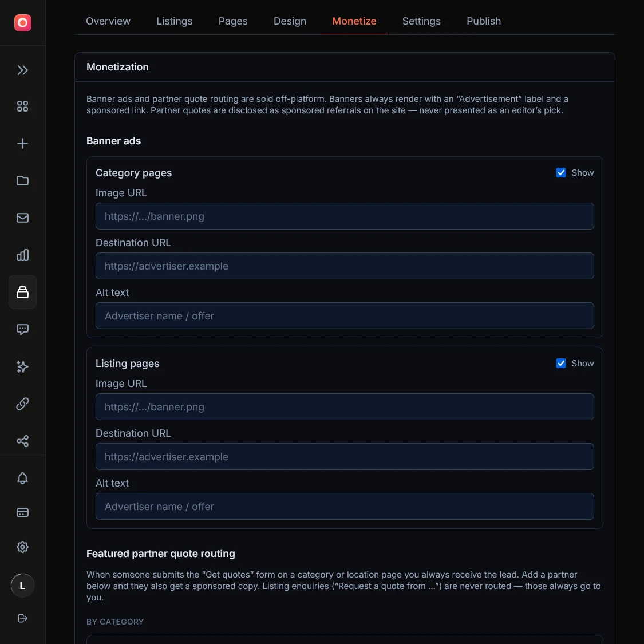Toggle Show checkbox for Category pages
The width and height of the screenshot is (644, 644).
[561, 173]
